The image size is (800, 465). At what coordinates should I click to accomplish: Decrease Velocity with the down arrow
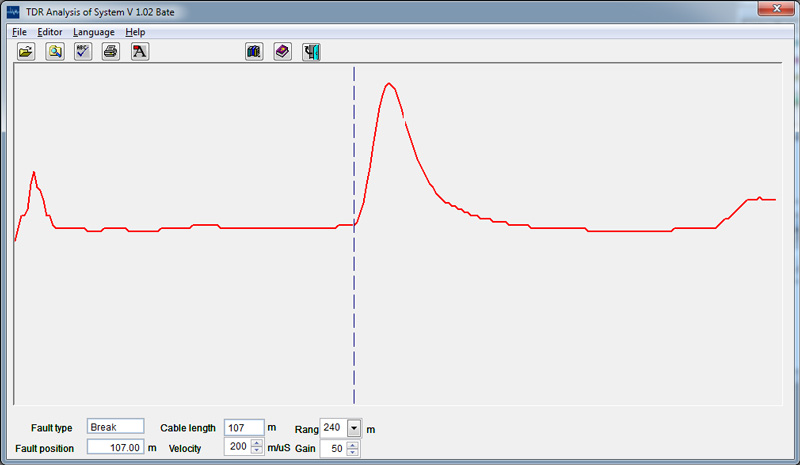[257, 451]
